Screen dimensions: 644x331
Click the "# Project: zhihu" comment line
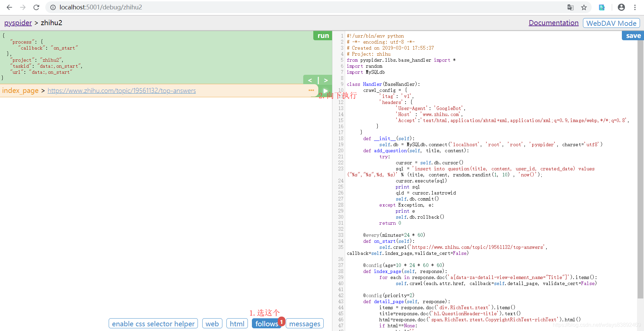pos(369,54)
